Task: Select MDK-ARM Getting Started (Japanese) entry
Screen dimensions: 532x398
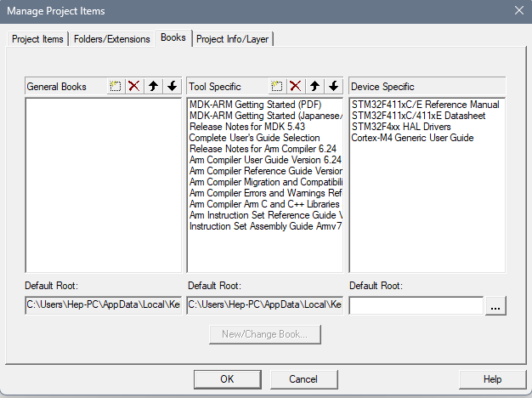Action: pyautogui.click(x=265, y=116)
